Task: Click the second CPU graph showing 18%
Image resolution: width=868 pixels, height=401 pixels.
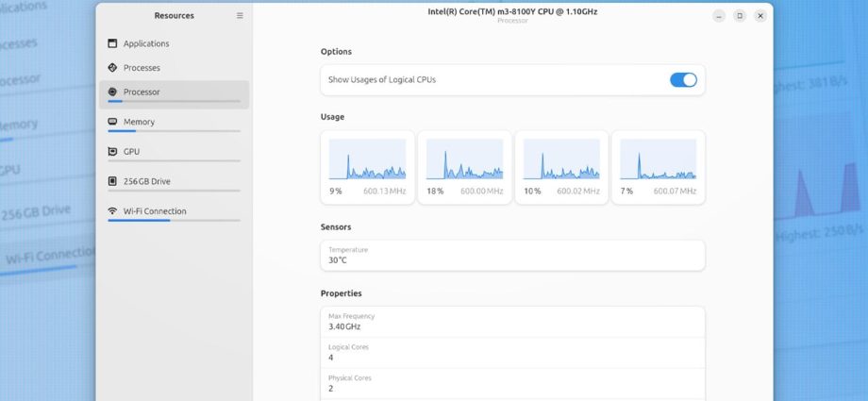Action: click(464, 159)
